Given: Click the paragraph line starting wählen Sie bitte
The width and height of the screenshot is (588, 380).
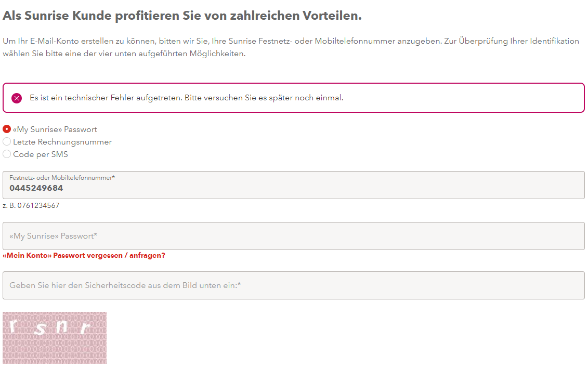Looking at the screenshot, I should click(x=124, y=54).
